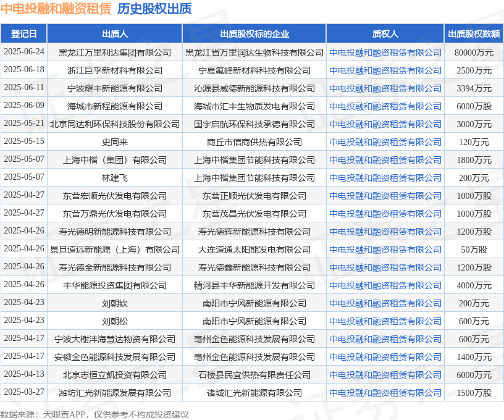Open 质权人 link in 浙江巨孚新材料 row

pyautogui.click(x=385, y=70)
